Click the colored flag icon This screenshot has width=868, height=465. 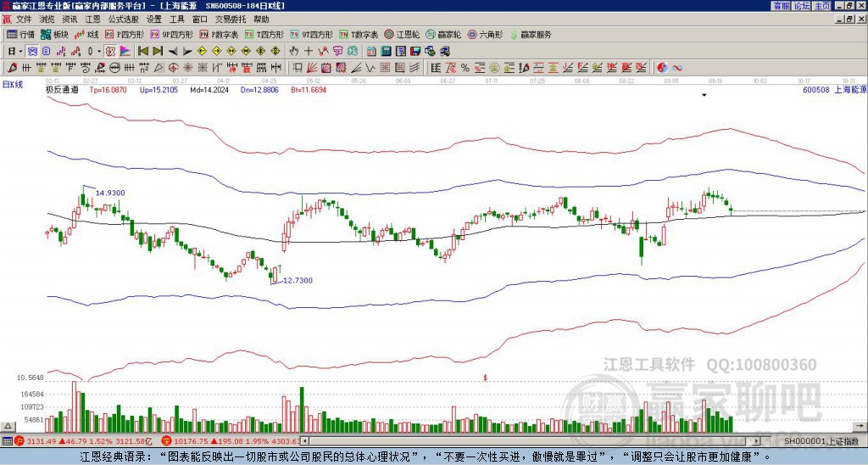click(125, 52)
